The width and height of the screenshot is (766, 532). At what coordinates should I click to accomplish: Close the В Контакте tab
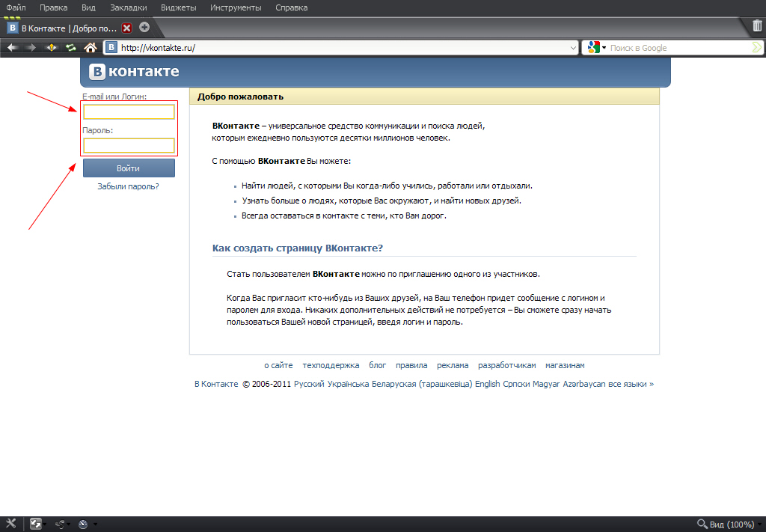126,28
